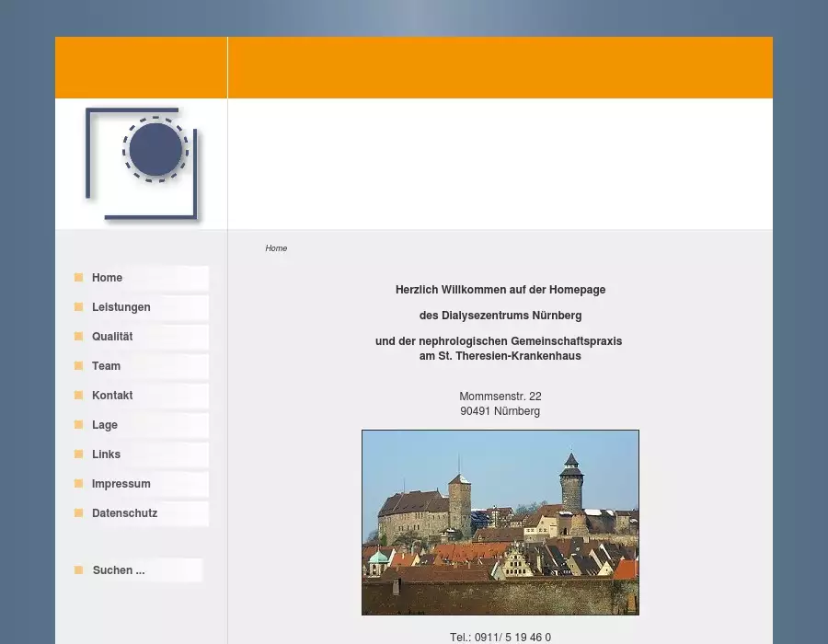Click the orange bullet beside Leistungen

(x=79, y=307)
